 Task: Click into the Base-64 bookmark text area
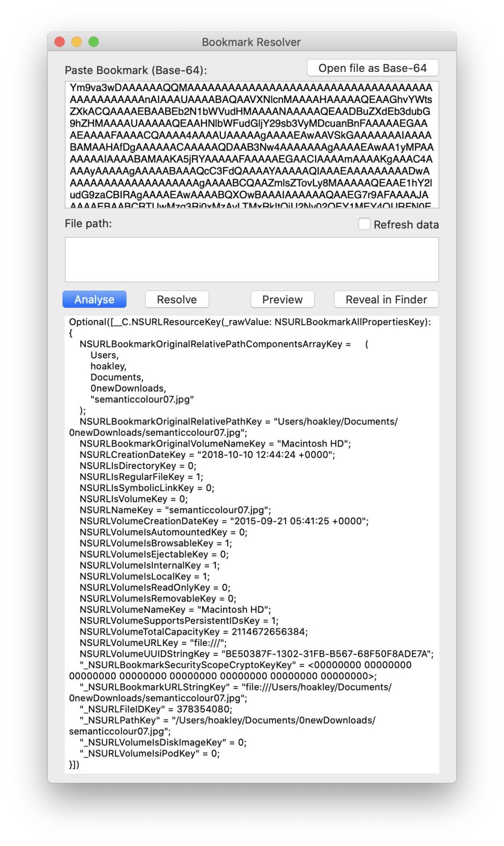(x=251, y=145)
